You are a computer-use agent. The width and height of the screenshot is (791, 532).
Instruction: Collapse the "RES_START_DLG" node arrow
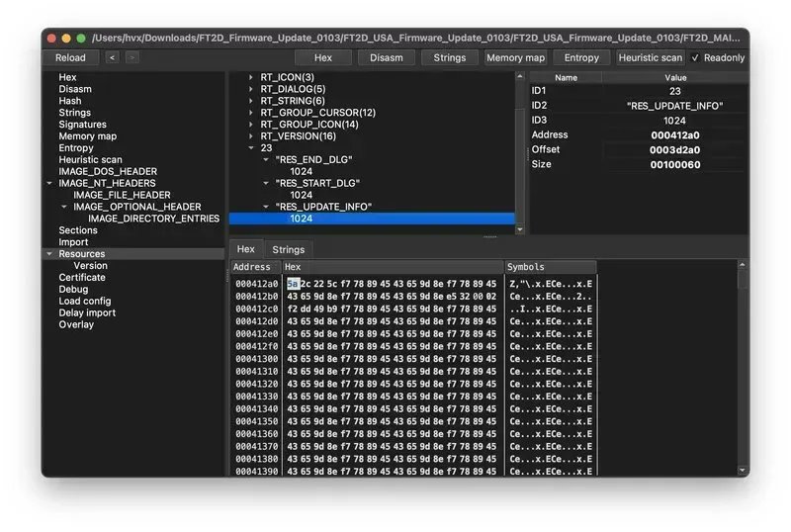[266, 183]
